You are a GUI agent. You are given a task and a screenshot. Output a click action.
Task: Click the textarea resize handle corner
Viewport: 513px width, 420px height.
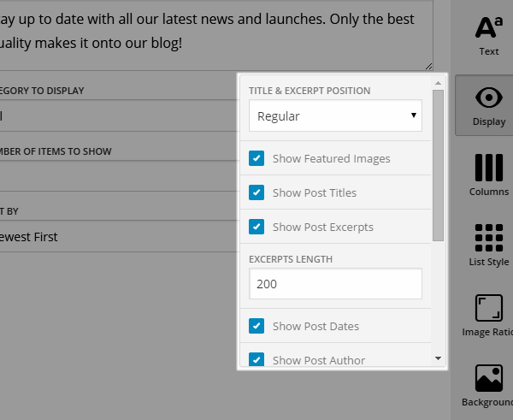pos(429,67)
